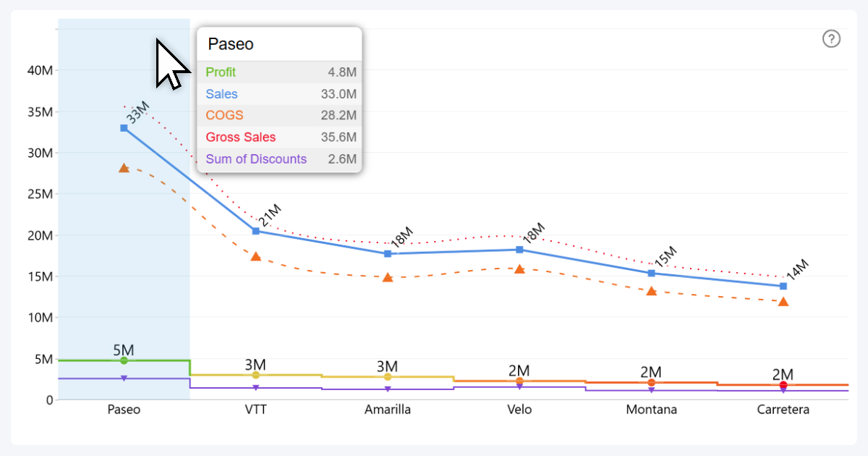Click the 33M data label above Paseo

tap(137, 112)
